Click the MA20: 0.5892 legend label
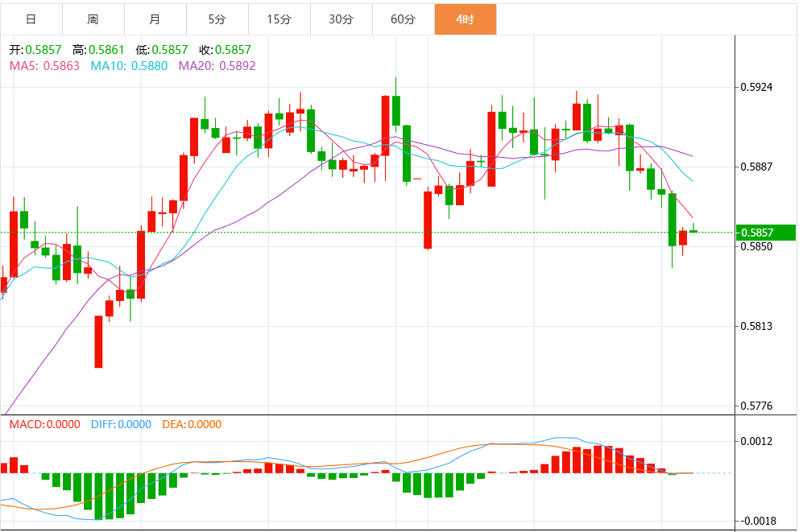 pos(217,66)
